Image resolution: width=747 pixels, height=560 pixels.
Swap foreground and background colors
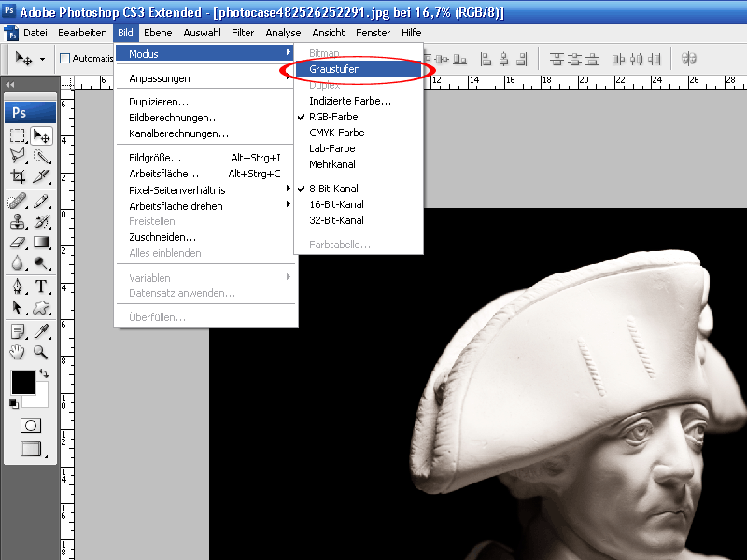44,373
